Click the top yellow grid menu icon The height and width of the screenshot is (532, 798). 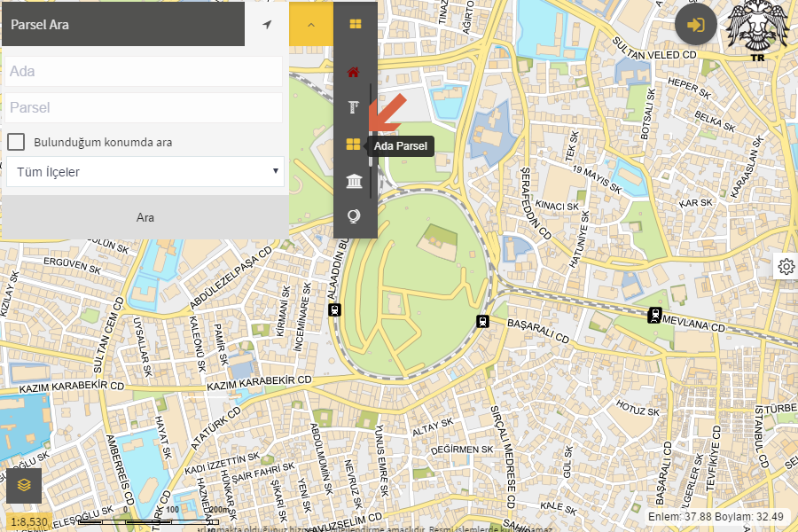pyautogui.click(x=356, y=24)
